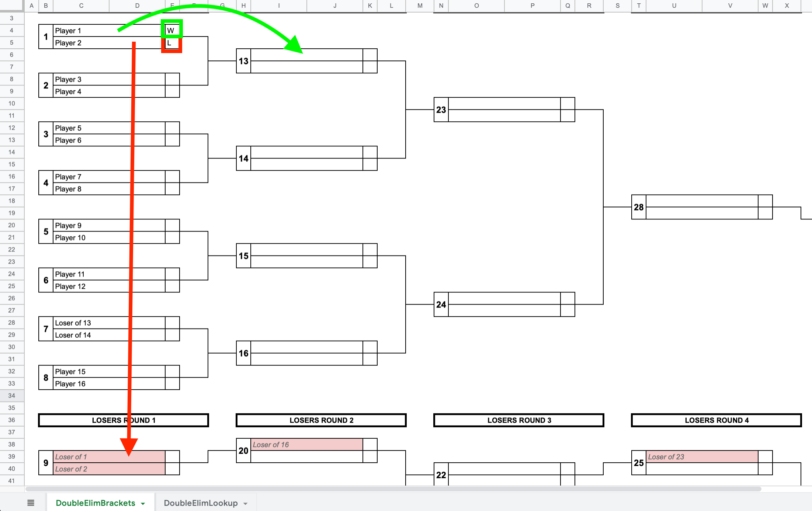
Task: Click the LOSERS ROUND 1 header cell
Action: [x=123, y=420]
